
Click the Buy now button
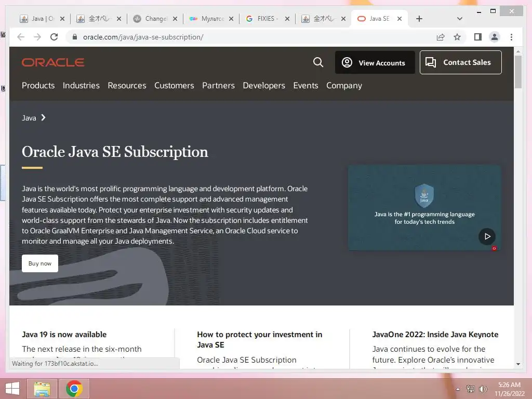40,263
